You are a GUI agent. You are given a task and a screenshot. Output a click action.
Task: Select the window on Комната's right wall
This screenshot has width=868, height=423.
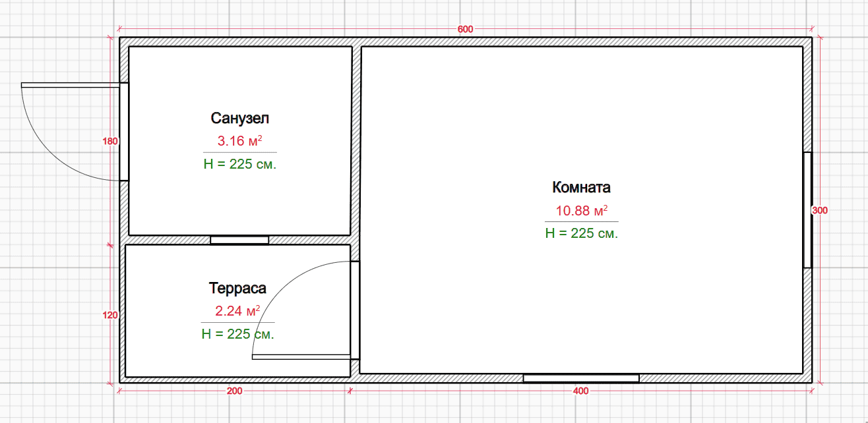pos(807,210)
